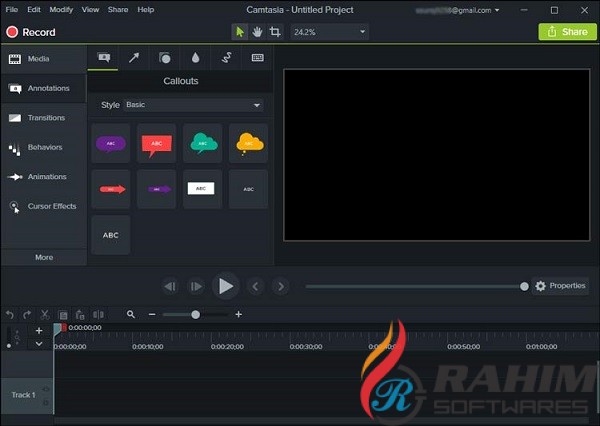The image size is (600, 426).
Task: Click the Split icon on the timeline toolbar
Action: coord(99,314)
